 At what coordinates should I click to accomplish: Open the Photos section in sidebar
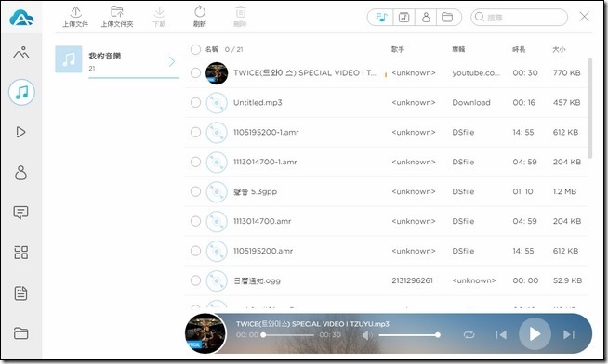[x=21, y=52]
